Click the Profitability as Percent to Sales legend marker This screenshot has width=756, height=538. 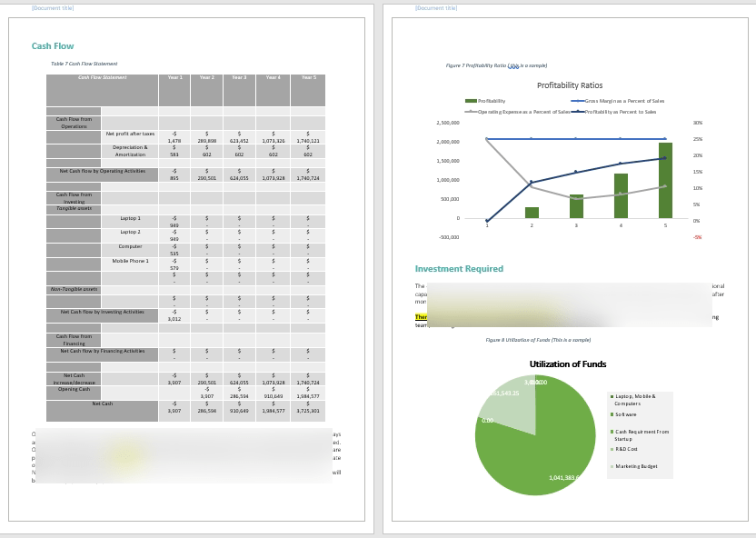tap(578, 111)
